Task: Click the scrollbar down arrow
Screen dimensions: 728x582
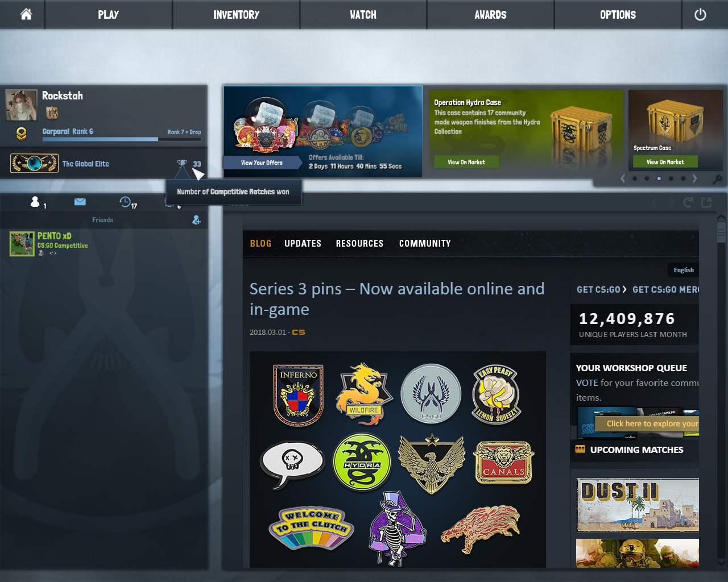Action: (x=721, y=563)
